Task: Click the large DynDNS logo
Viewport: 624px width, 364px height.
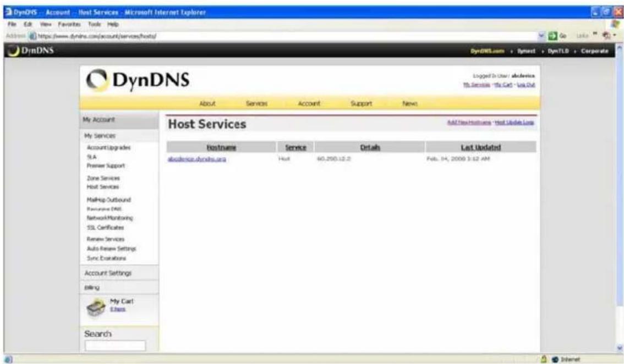Action: tap(138, 80)
